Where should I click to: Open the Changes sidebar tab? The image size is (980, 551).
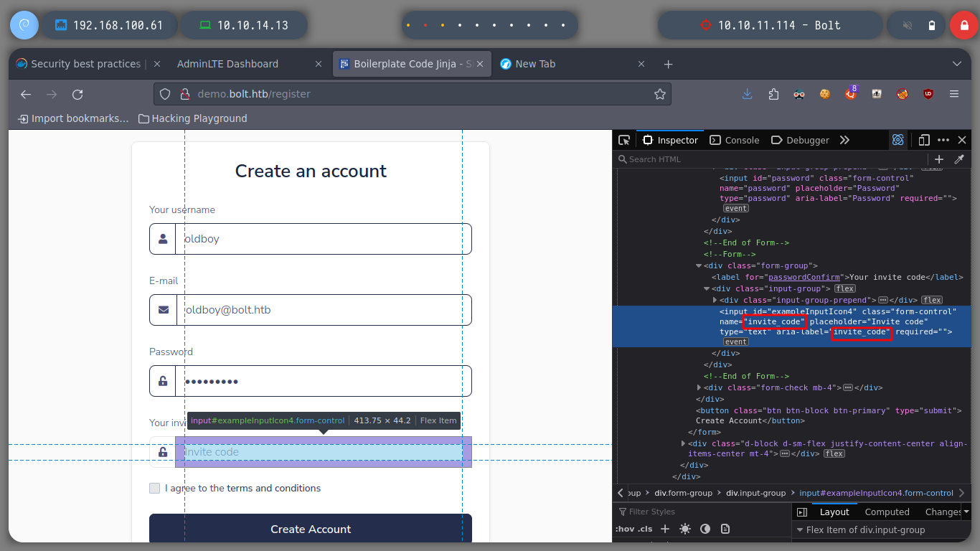pos(943,512)
